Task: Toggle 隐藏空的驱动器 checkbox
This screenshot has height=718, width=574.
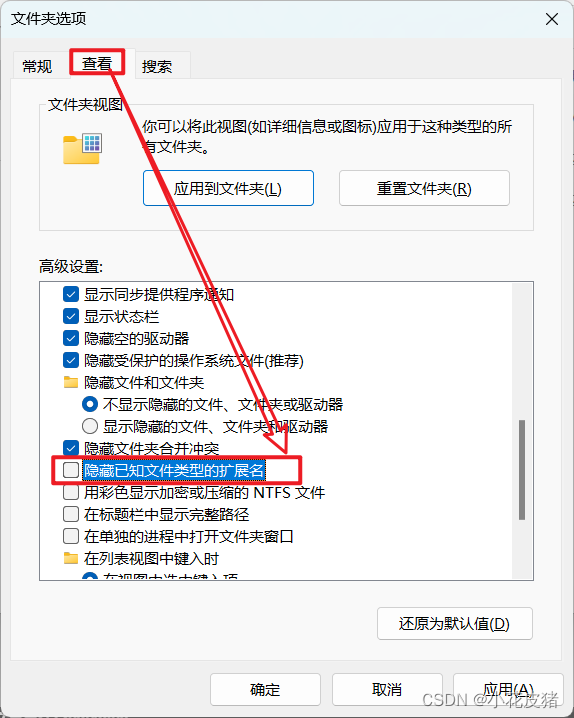Action: (x=71, y=338)
